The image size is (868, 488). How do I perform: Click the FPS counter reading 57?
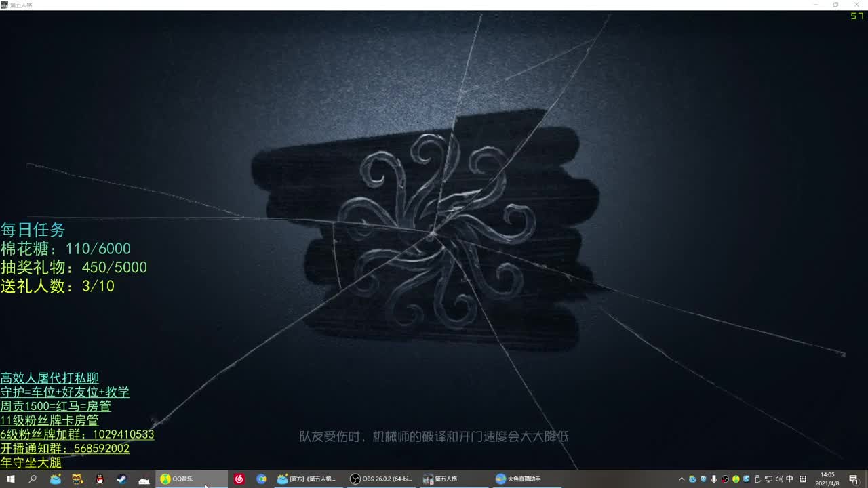tap(857, 16)
